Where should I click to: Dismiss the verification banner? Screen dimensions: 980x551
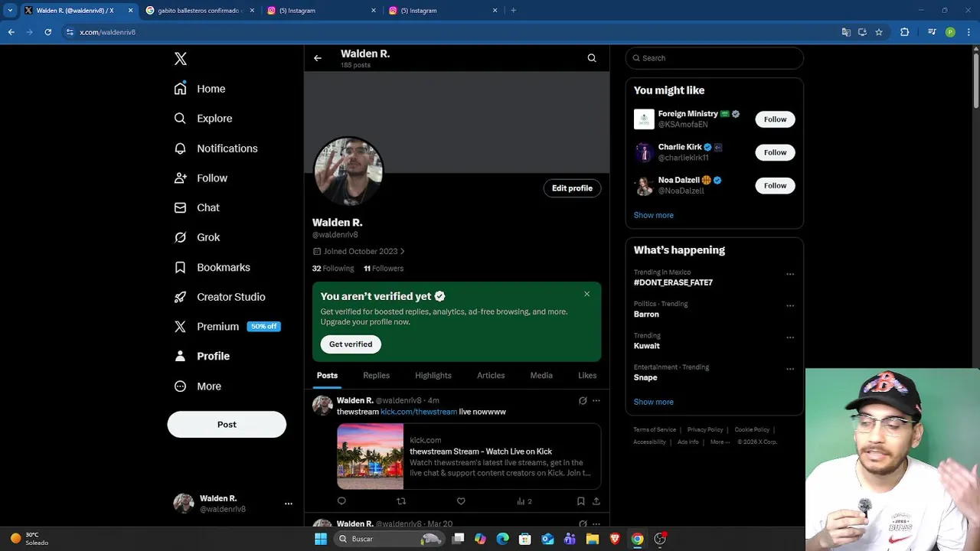pos(587,294)
